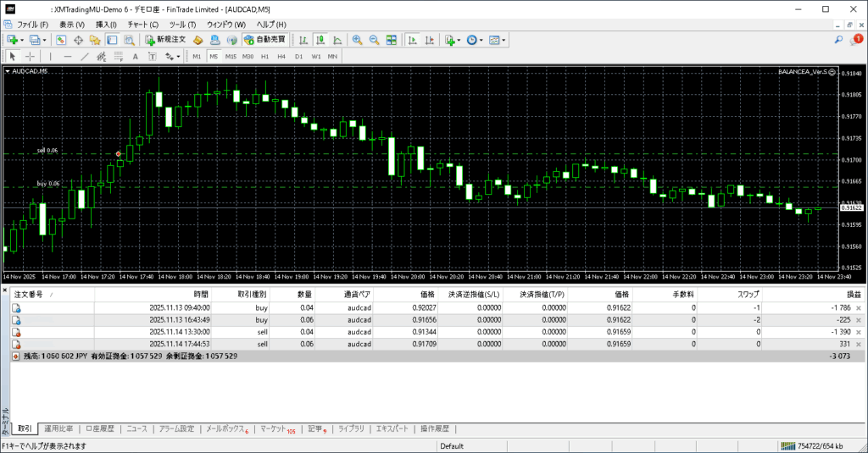Screen dimensions: 868x453
Task: Toggle 自動売買 auto-trading button
Action: click(x=264, y=40)
